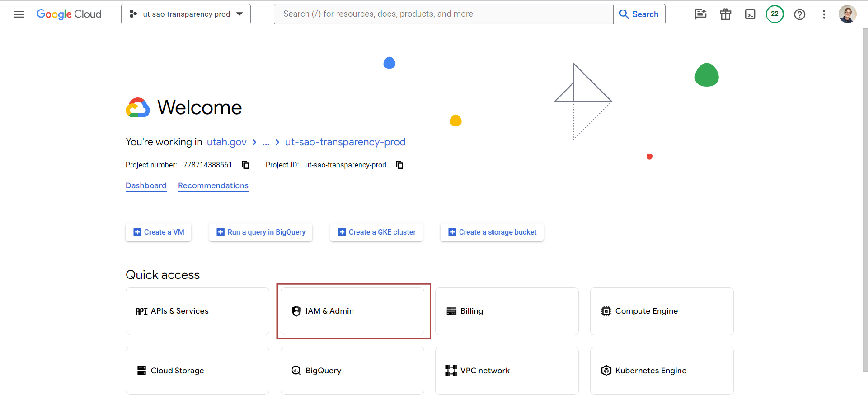Screen dimensions: 868x412
Task: Select the Dashboard tab
Action: pyautogui.click(x=146, y=185)
